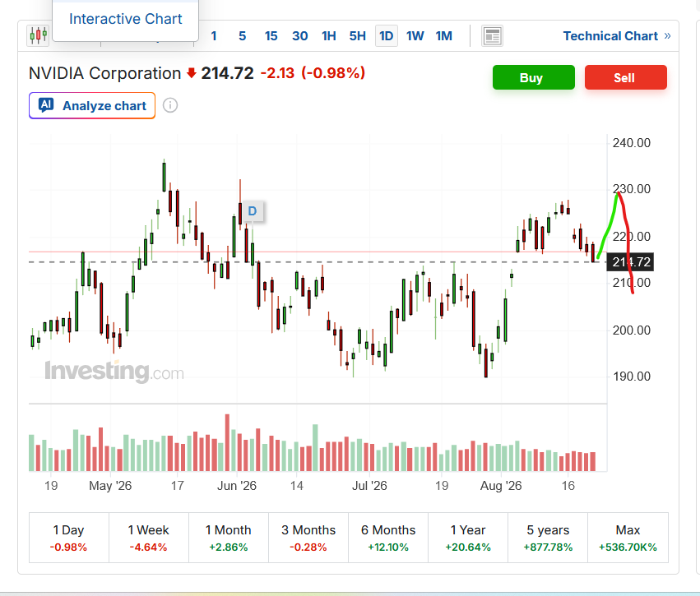This screenshot has height=596, width=700.
Task: Select the 6 Months performance range
Action: point(388,538)
